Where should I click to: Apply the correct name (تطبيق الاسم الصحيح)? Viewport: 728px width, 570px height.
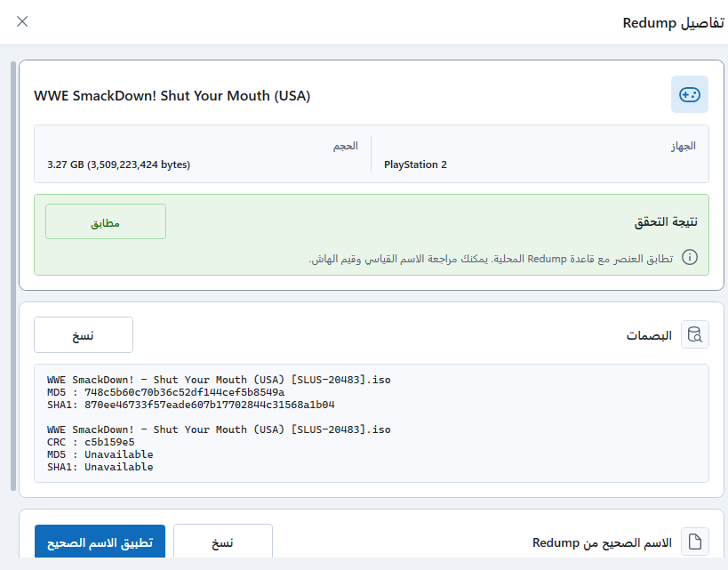pos(100,542)
